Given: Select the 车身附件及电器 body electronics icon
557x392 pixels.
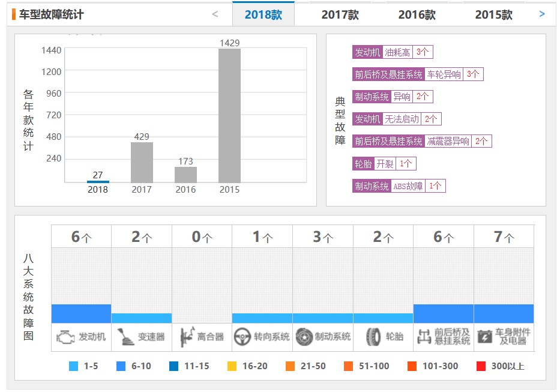Looking at the screenshot, I should (x=504, y=336).
